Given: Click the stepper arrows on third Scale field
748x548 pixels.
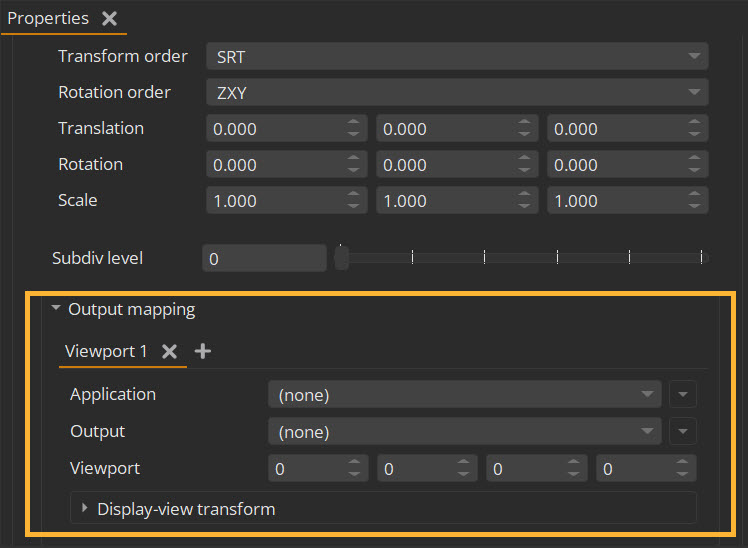Looking at the screenshot, I should 694,201.
